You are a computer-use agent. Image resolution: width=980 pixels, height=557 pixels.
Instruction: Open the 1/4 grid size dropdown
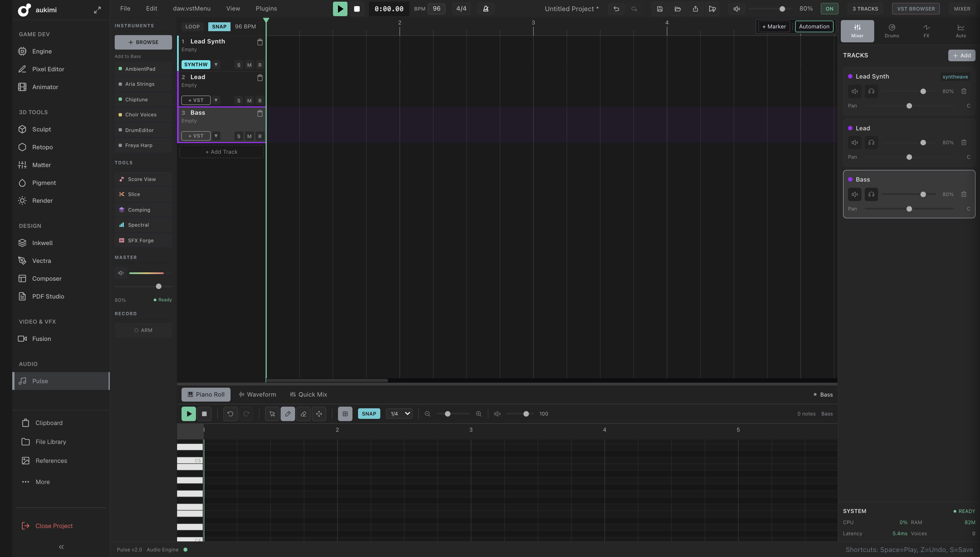point(399,414)
